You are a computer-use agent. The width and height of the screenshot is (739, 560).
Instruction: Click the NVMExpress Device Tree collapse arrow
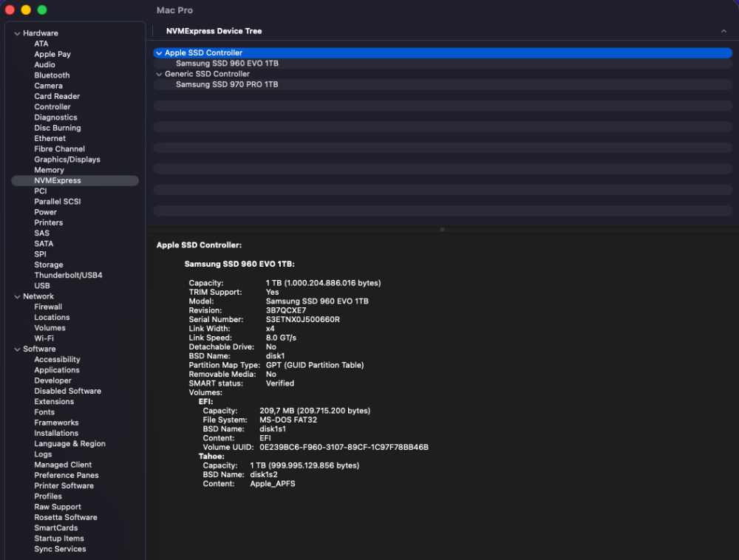pyautogui.click(x=723, y=31)
